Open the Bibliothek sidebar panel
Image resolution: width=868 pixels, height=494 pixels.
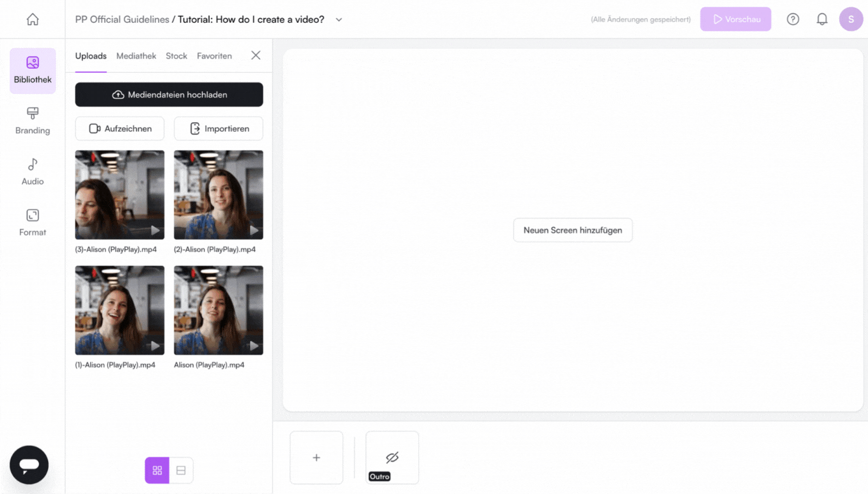[33, 71]
